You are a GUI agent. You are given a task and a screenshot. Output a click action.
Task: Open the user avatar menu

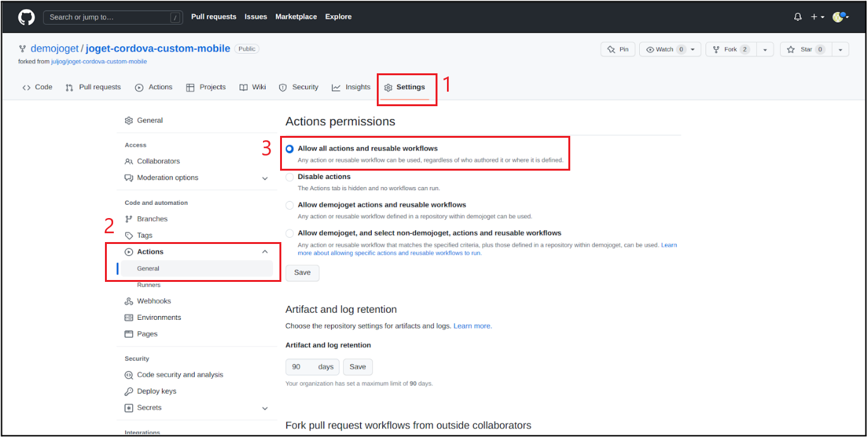click(840, 17)
